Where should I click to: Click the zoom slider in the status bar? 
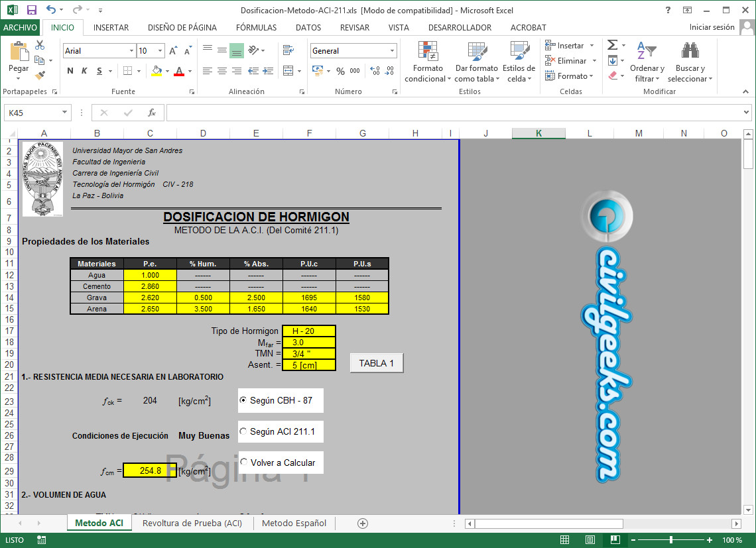click(x=671, y=540)
